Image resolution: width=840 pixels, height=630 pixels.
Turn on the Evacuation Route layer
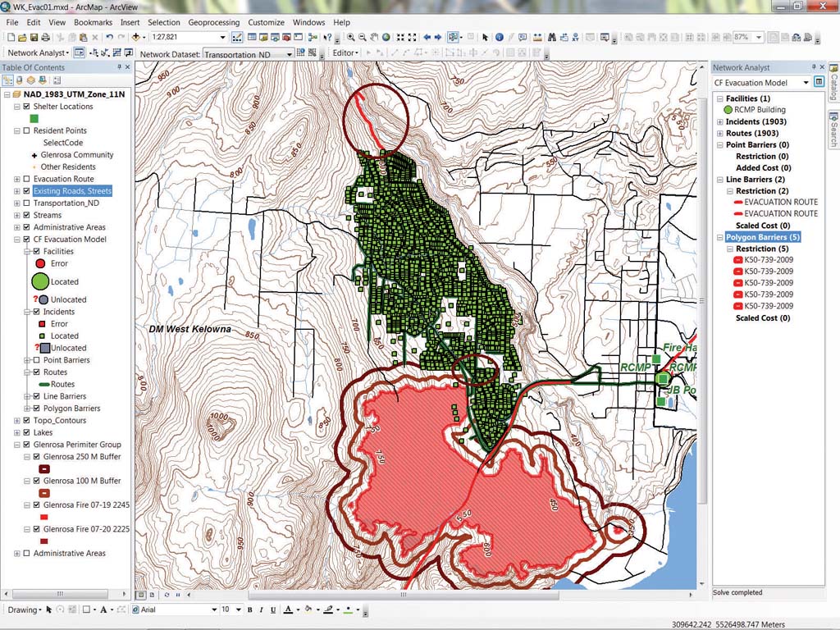pyautogui.click(x=27, y=179)
